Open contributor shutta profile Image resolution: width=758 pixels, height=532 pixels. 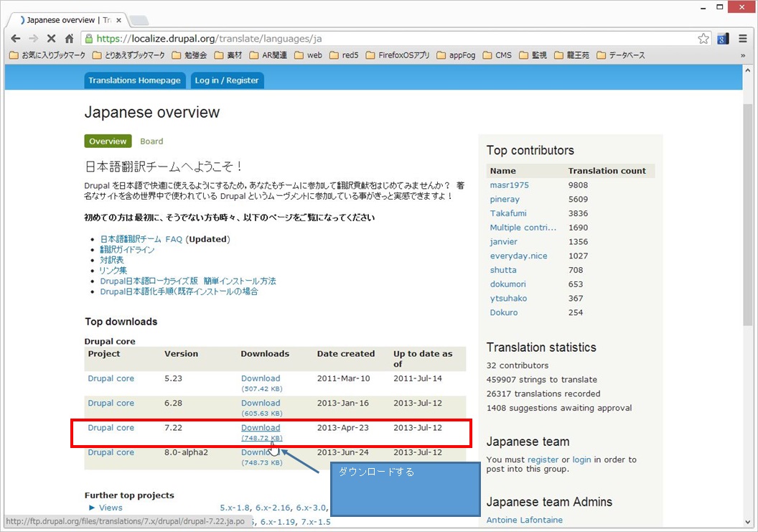click(503, 270)
